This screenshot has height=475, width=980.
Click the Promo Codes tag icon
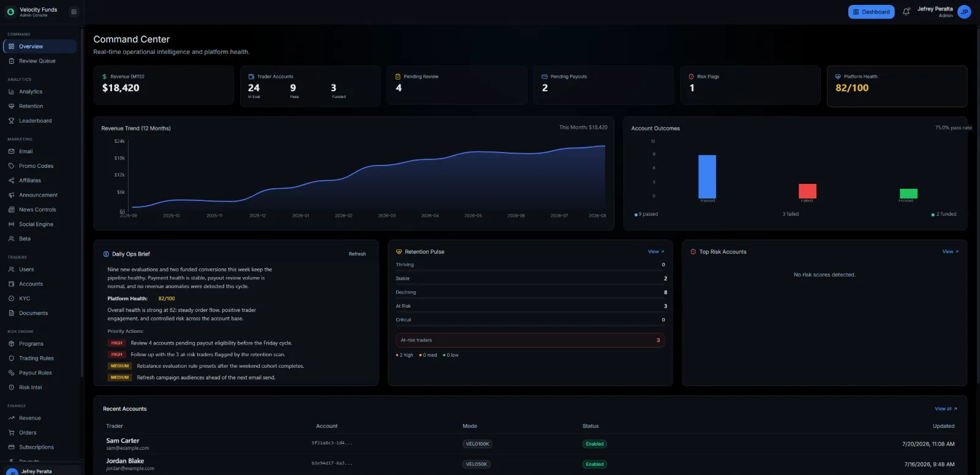(x=11, y=166)
